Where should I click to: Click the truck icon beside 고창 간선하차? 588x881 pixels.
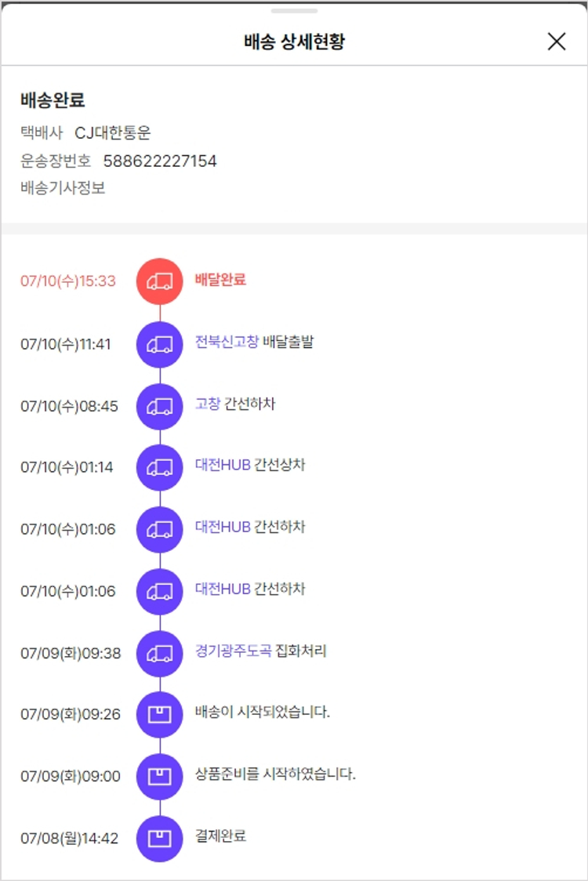[x=160, y=405]
